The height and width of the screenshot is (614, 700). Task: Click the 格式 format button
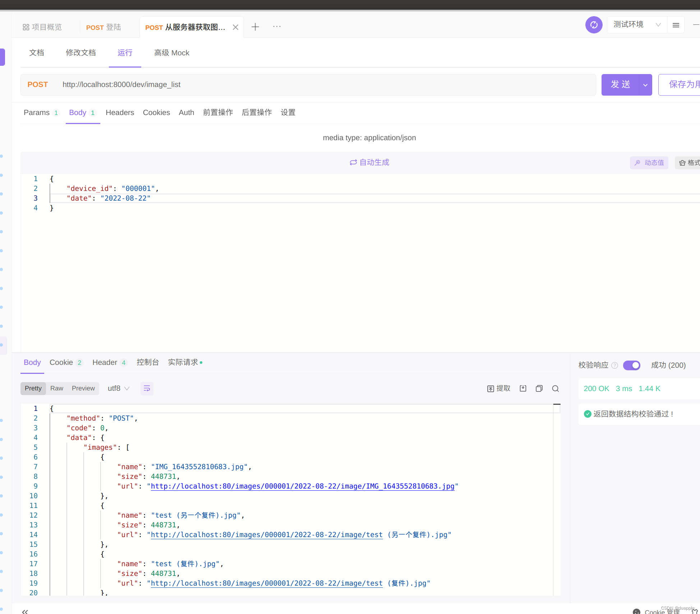688,163
